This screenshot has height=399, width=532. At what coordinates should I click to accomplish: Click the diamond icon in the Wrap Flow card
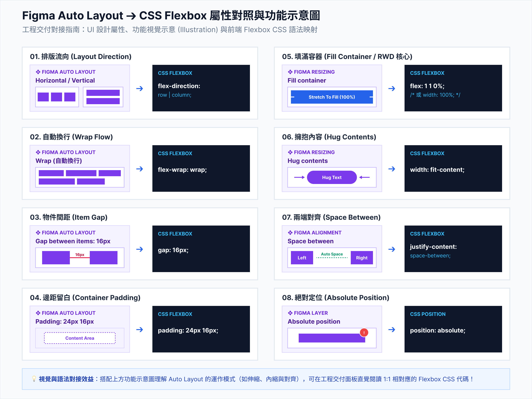(38, 152)
